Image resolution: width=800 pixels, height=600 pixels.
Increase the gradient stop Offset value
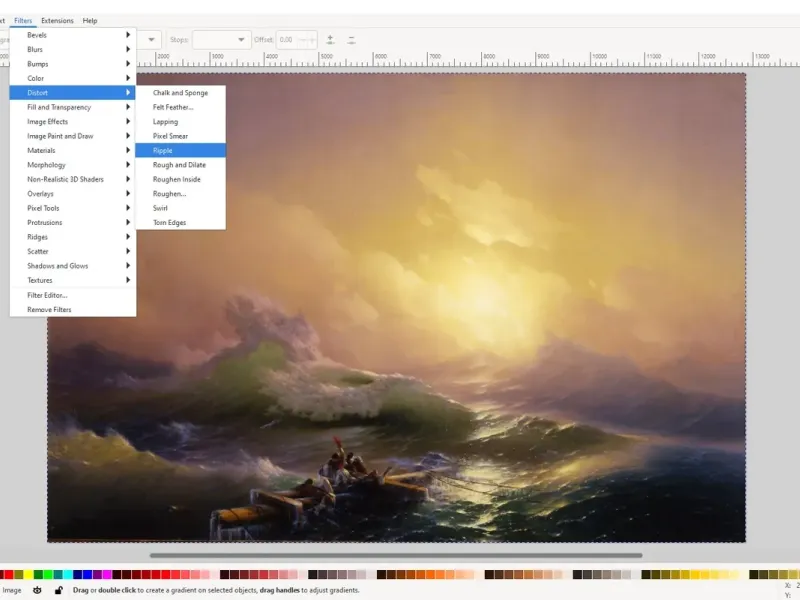[x=312, y=40]
